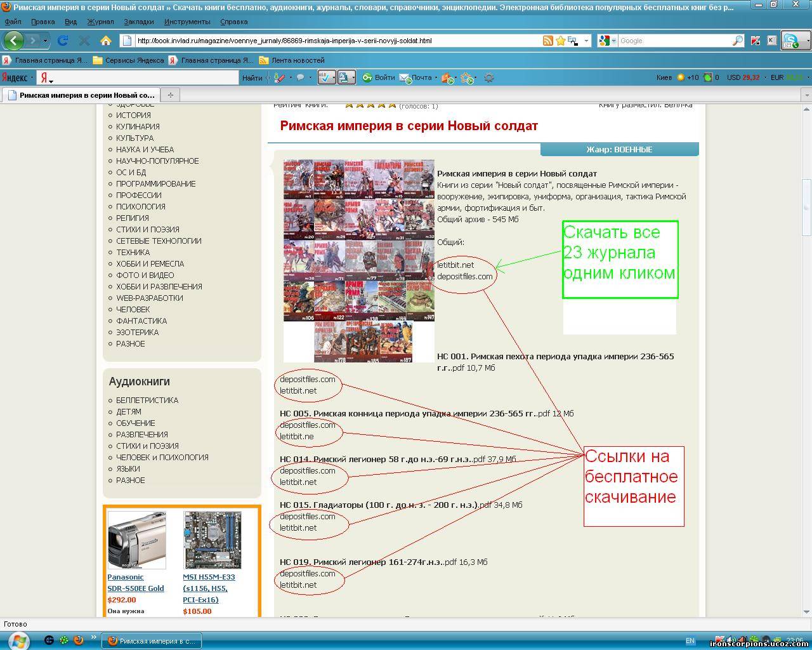Viewport: 812px width, 650px height.
Task: Open ЯЗЫКИ under Аудиокниги
Action: (128, 468)
